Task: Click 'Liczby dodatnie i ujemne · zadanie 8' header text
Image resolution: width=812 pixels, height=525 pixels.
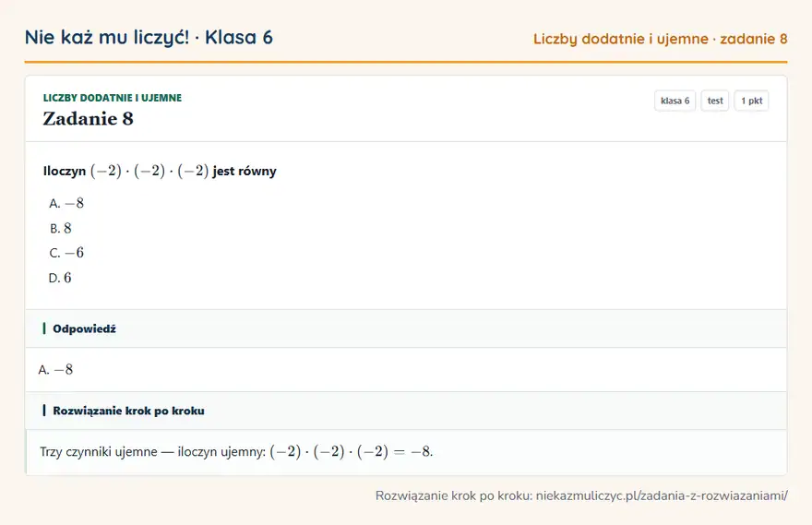Action: pyautogui.click(x=661, y=39)
